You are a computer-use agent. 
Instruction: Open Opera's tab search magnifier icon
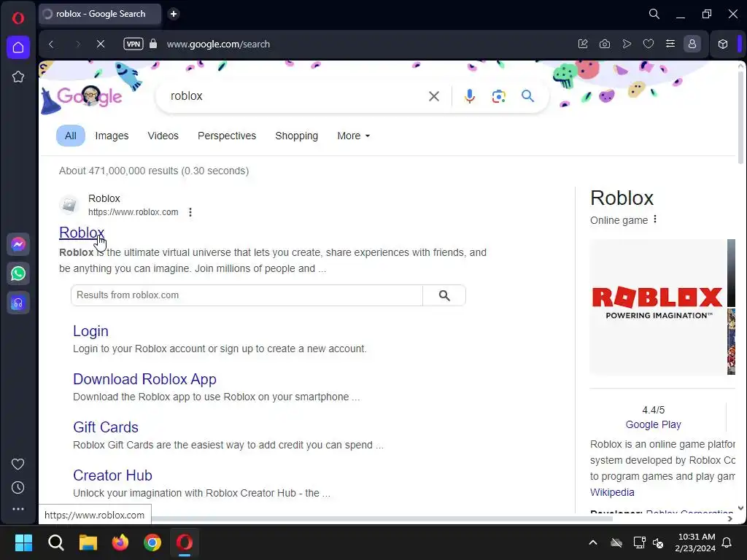(x=654, y=14)
